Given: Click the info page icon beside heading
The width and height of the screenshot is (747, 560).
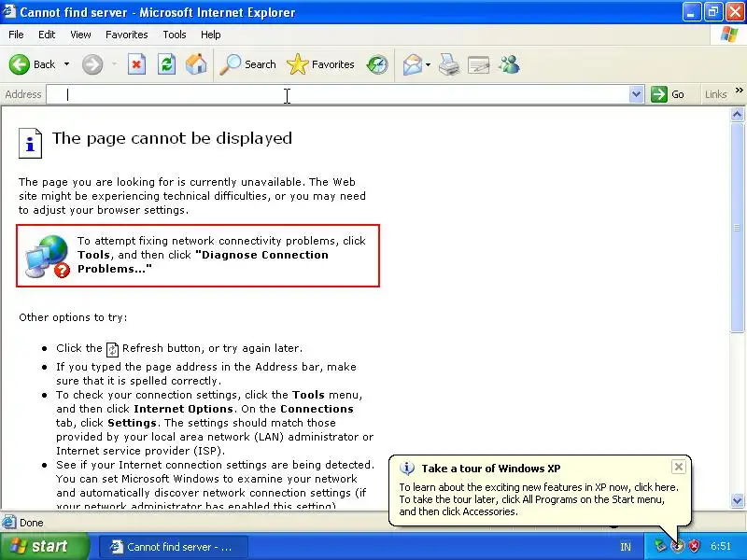Looking at the screenshot, I should (x=31, y=143).
